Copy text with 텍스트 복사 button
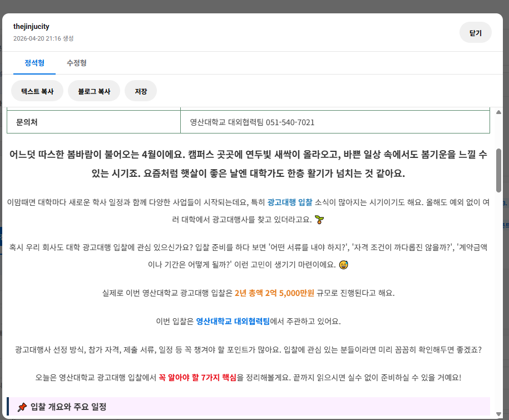 pyautogui.click(x=37, y=91)
